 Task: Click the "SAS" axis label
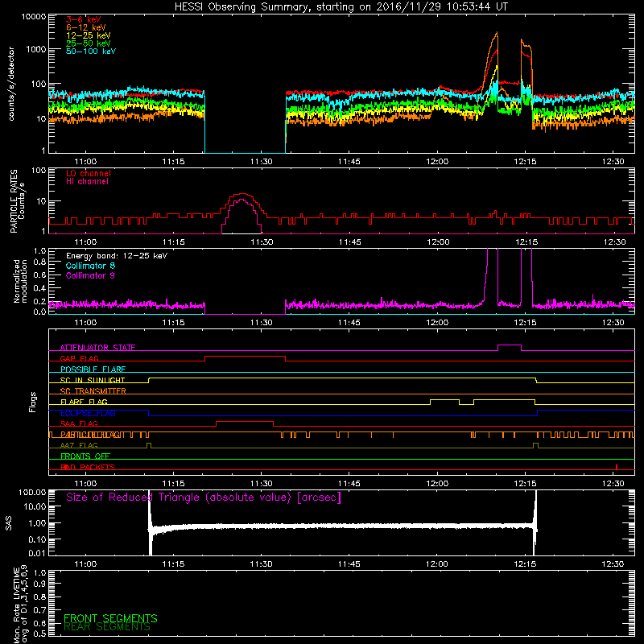9,523
